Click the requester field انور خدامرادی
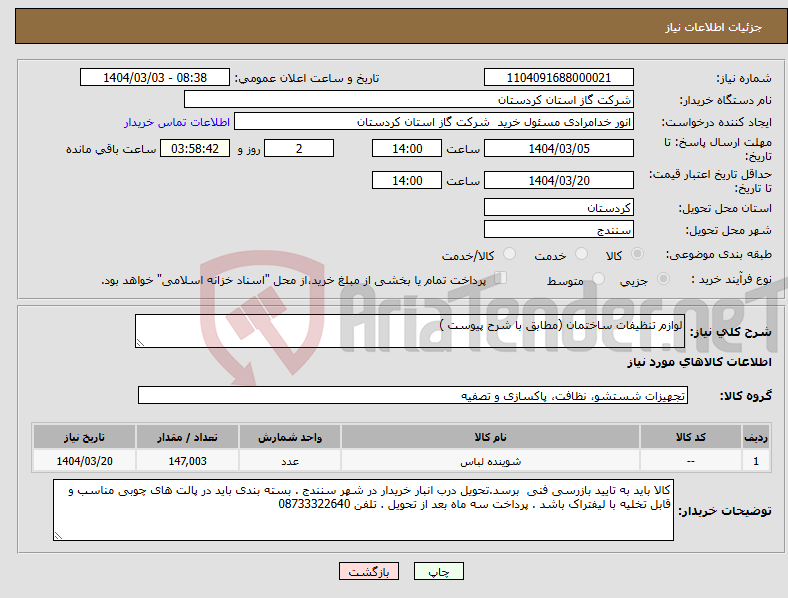This screenshot has height=598, width=788. click(434, 122)
